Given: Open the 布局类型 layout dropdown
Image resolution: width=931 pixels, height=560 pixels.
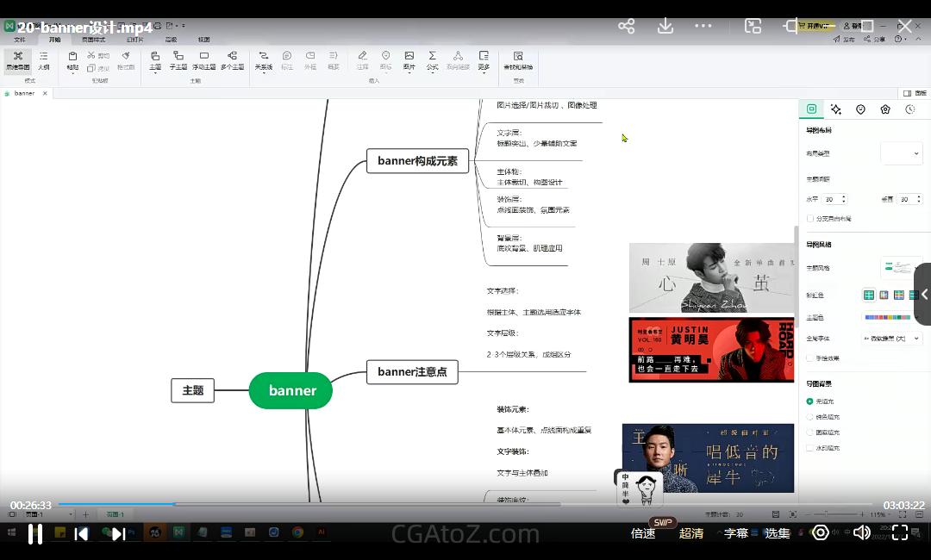Looking at the screenshot, I should pos(902,153).
